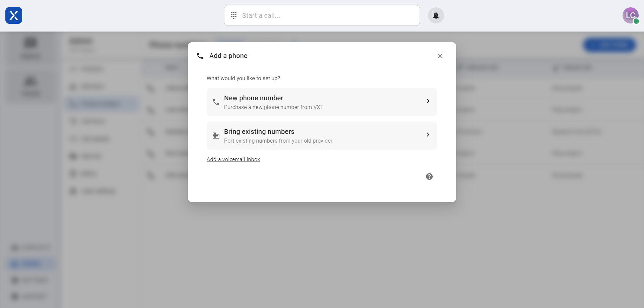
Task: Click the building icon on the Bring existing numbers card
Action: tap(216, 135)
